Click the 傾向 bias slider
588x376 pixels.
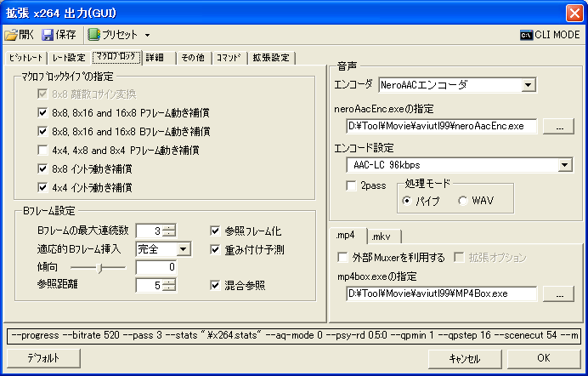point(99,268)
